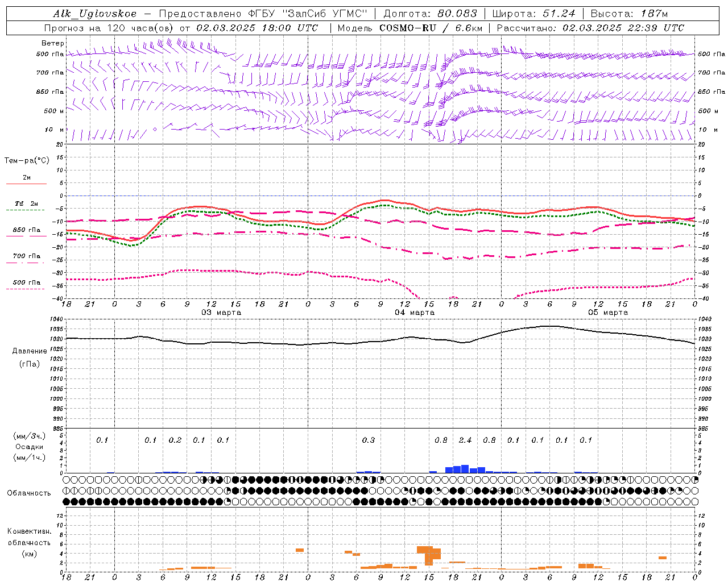Click the "2.4" precipitation amount
Image resolution: width=728 pixels, height=582 pixels.
(x=465, y=440)
